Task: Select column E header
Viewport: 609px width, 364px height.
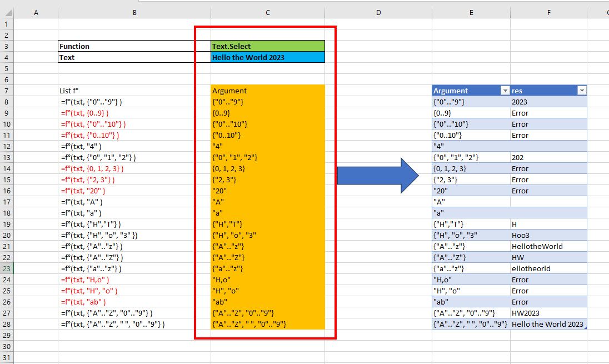Action: point(471,12)
